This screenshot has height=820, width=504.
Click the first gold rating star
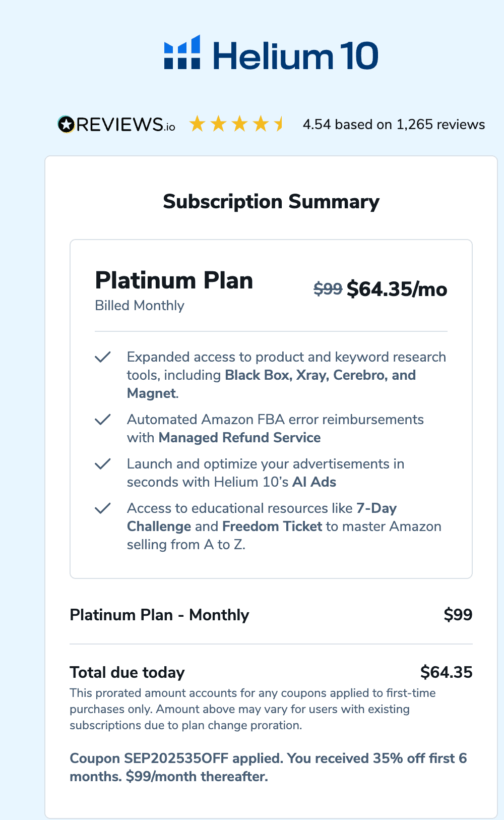(x=197, y=124)
